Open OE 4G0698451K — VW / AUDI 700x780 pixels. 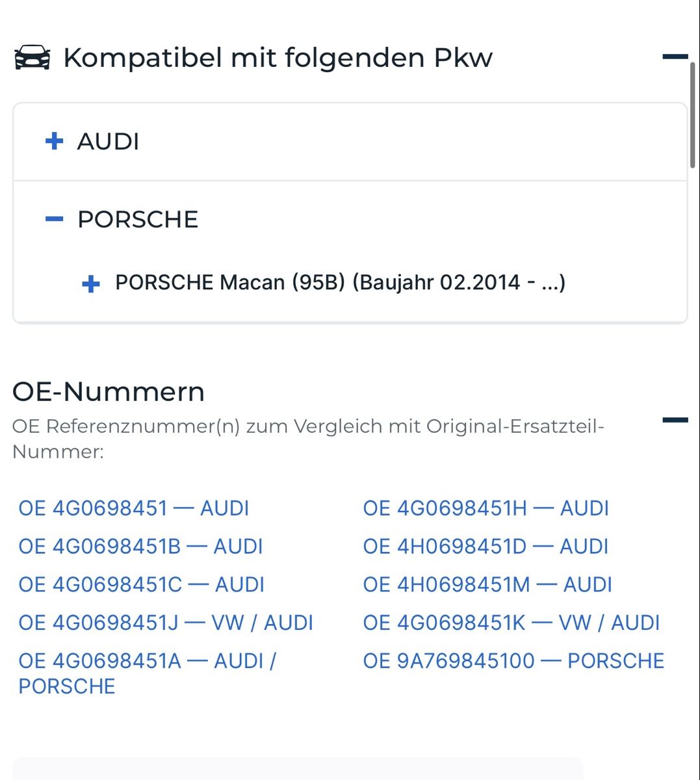click(511, 623)
